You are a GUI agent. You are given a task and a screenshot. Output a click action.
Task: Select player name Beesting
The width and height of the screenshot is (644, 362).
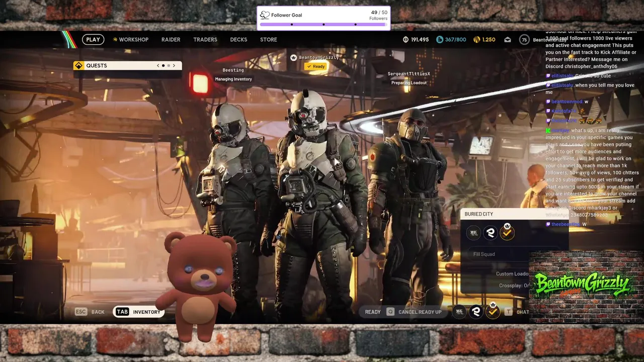click(x=233, y=70)
